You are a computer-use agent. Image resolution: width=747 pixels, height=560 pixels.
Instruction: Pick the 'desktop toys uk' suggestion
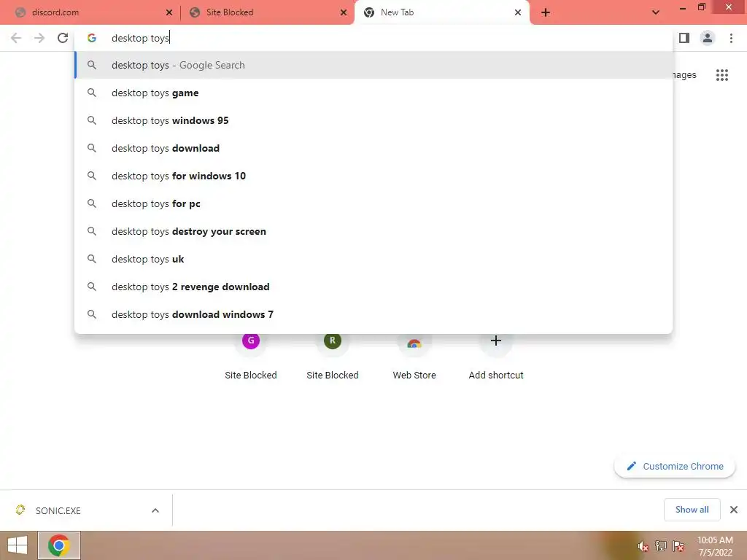tap(374, 259)
